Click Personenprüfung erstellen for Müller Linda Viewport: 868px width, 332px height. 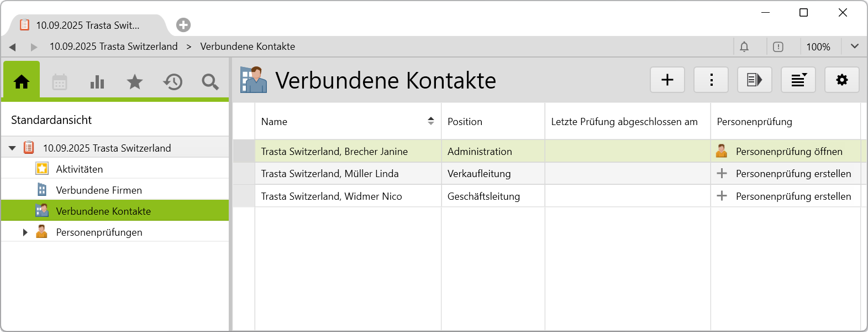pos(793,174)
